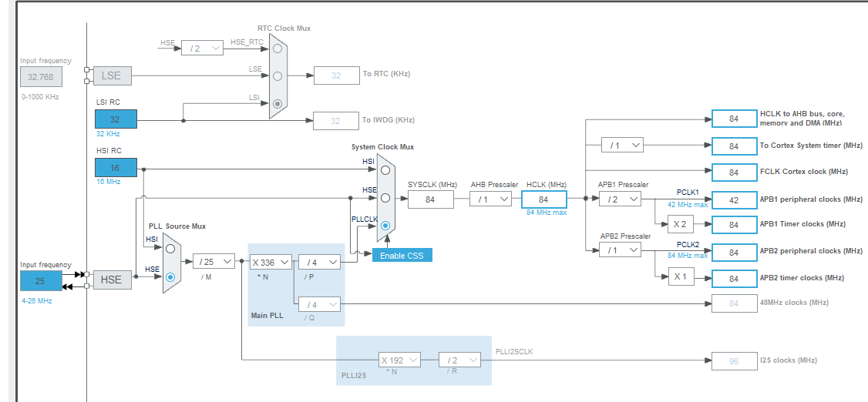The image size is (868, 402).
Task: Click the Enable CSS button
Action: [402, 256]
